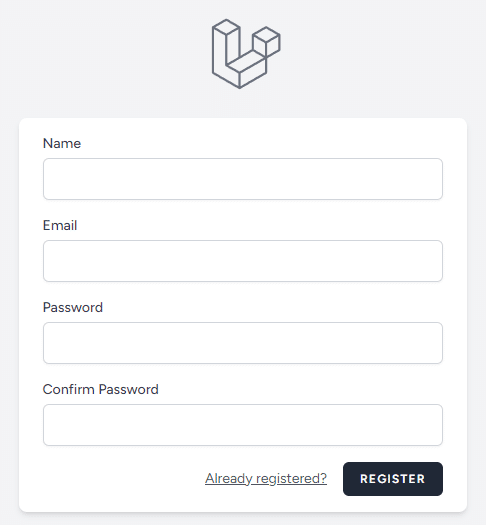
Task: Click the small cube of the Laravel logo
Action: click(266, 42)
